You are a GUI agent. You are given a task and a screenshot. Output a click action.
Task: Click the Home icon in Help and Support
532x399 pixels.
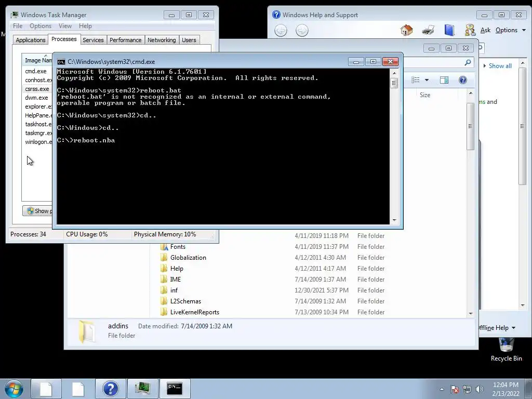[x=406, y=30]
